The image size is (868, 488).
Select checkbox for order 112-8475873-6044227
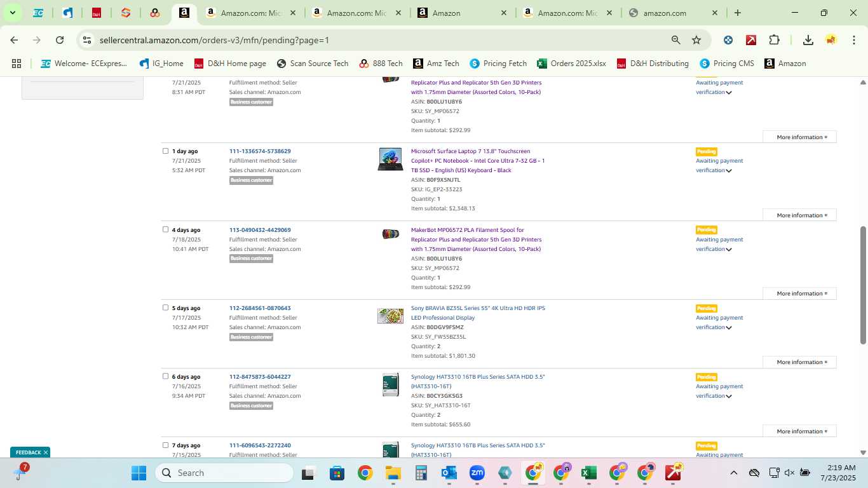[165, 376]
